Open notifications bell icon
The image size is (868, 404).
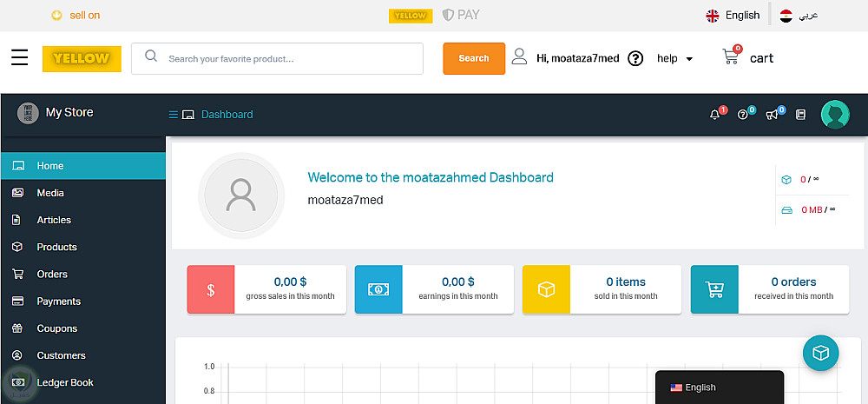[714, 115]
